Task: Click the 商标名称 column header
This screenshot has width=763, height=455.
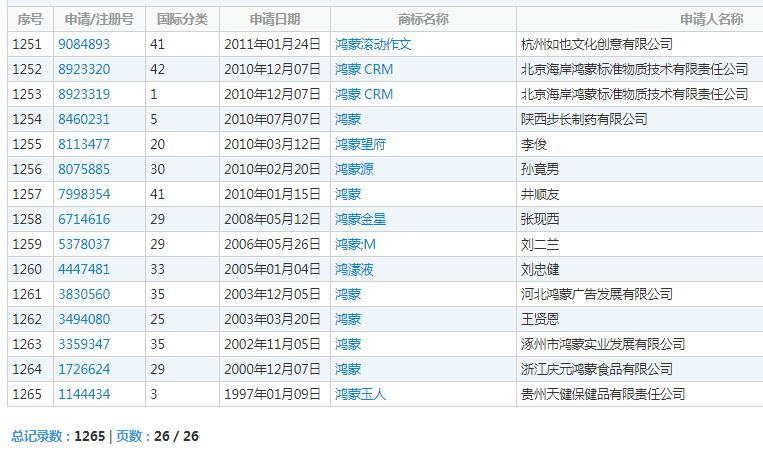Action: tap(423, 19)
